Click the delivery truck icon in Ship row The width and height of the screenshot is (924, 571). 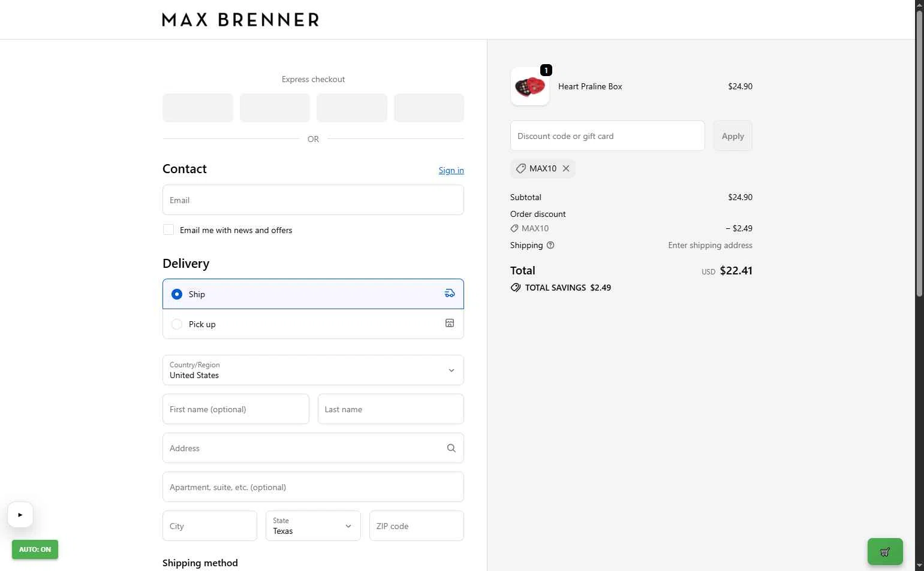(450, 294)
